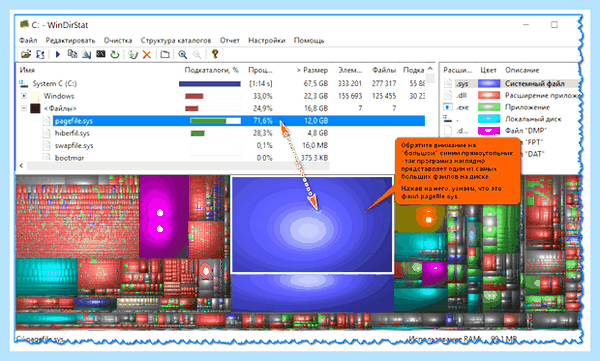Open the Помощь menu
This screenshot has width=600, height=361.
[309, 41]
